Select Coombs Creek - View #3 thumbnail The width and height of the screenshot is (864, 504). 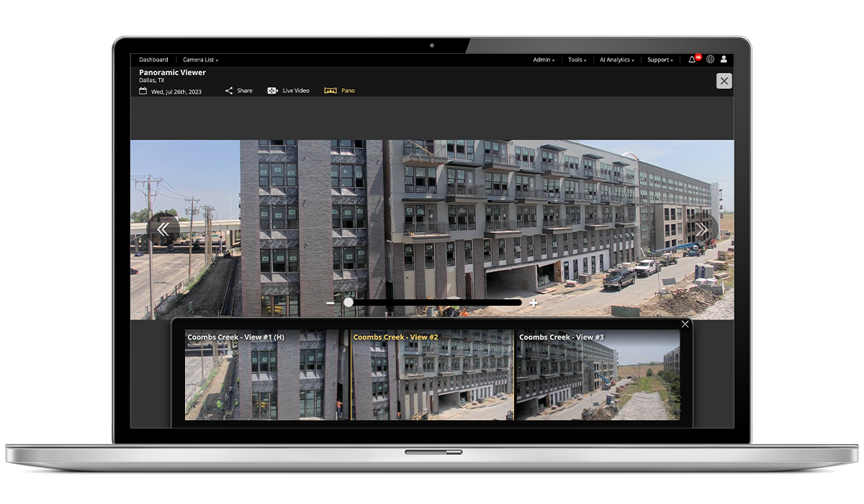click(x=598, y=374)
